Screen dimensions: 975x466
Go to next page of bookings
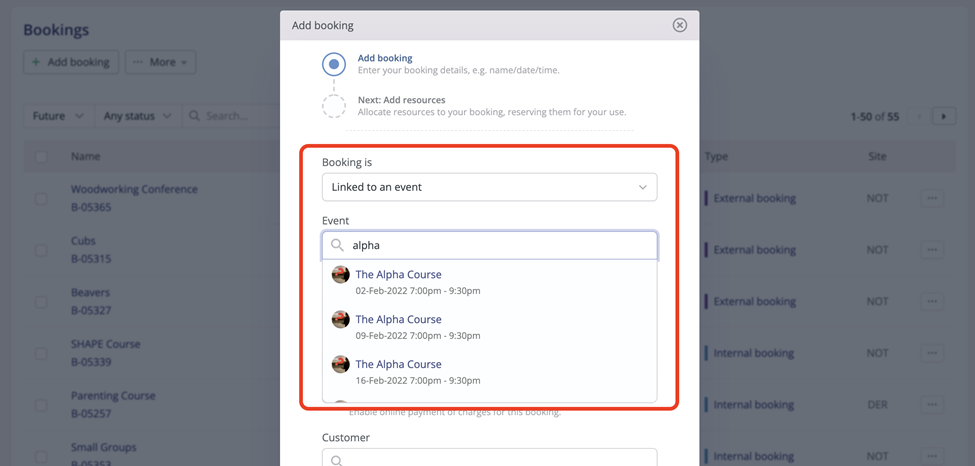[943, 116]
